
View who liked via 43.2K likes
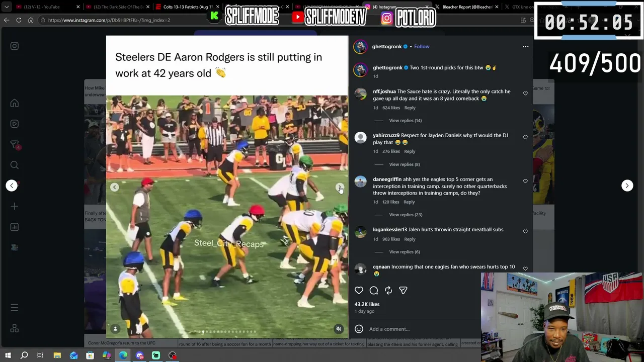367,304
